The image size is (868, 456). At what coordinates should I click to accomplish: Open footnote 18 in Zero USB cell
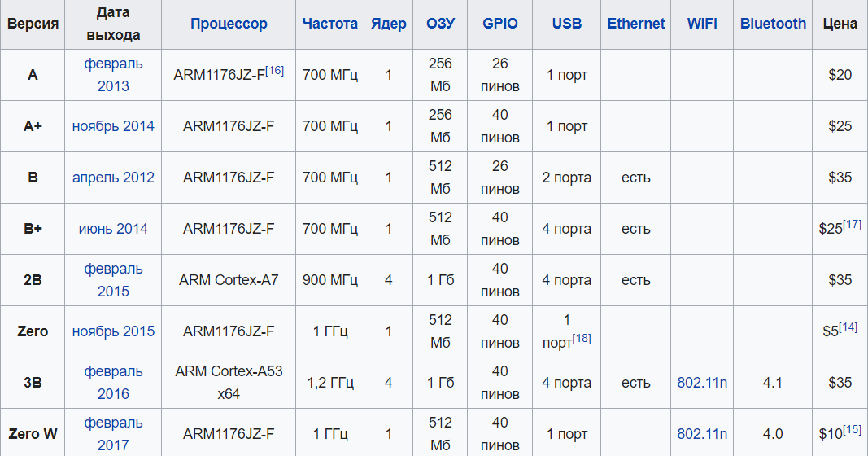(582, 338)
